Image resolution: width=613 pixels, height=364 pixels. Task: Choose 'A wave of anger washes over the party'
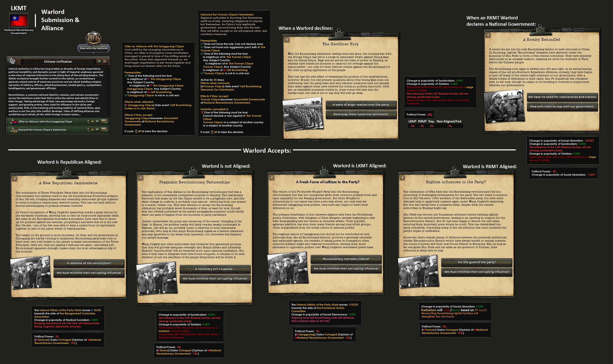tap(361, 105)
